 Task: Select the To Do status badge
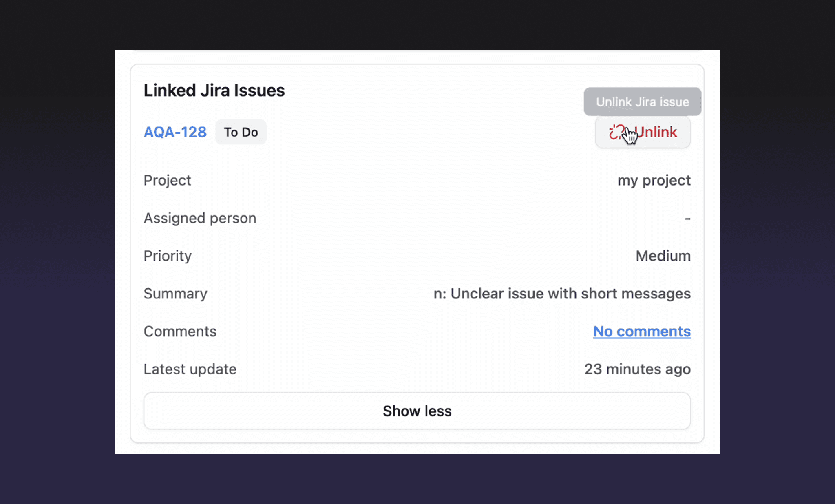[x=241, y=132]
